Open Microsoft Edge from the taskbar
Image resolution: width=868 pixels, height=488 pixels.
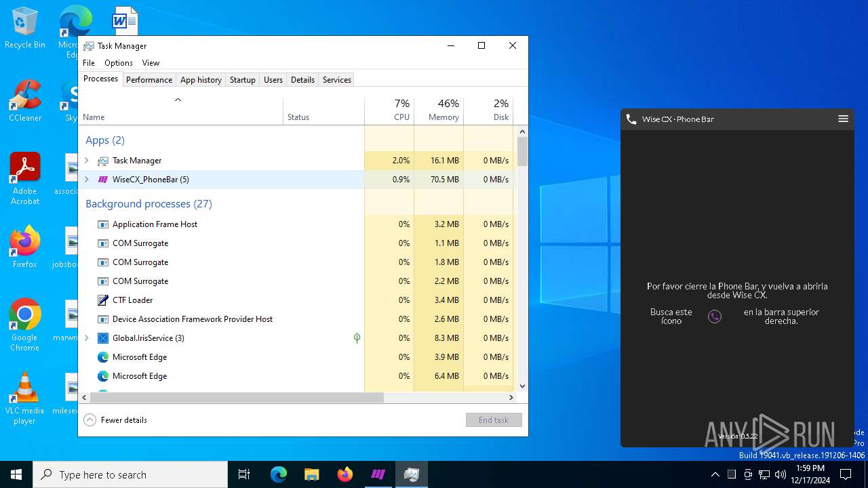[279, 474]
